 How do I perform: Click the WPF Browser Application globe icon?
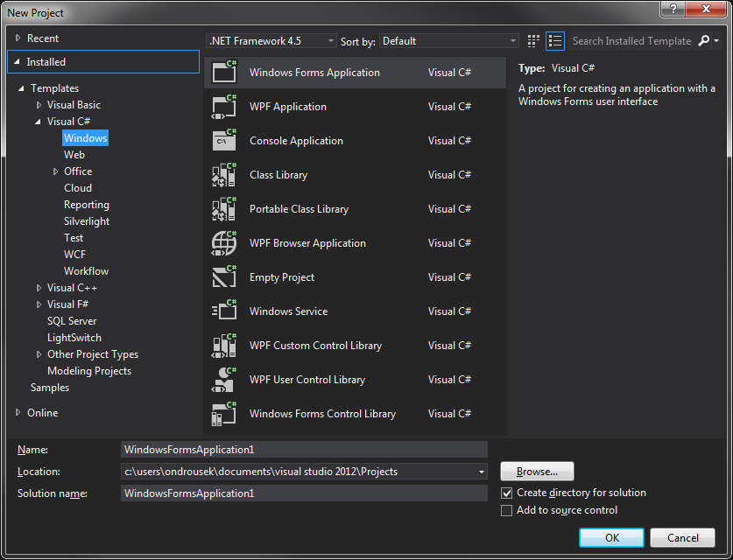click(224, 243)
